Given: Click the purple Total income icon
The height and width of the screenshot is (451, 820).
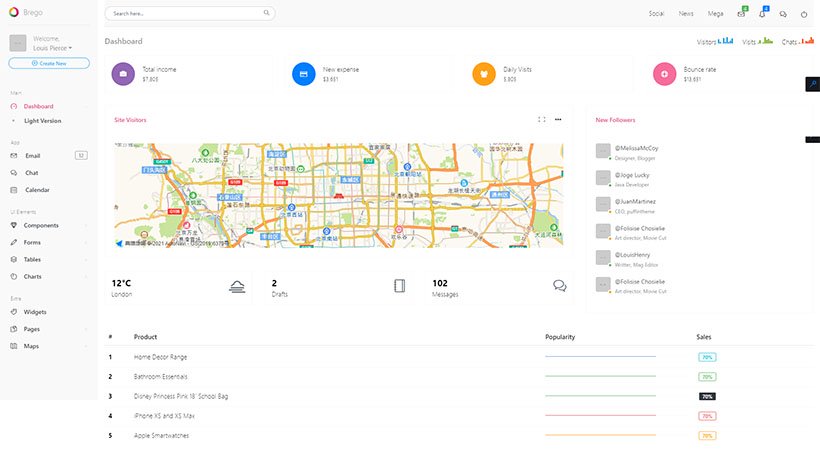Looking at the screenshot, I should 123,74.
